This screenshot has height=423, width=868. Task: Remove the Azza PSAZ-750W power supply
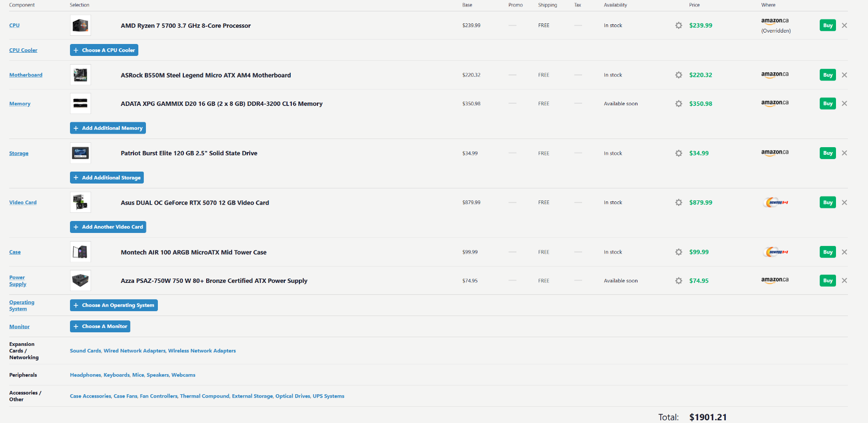click(844, 281)
